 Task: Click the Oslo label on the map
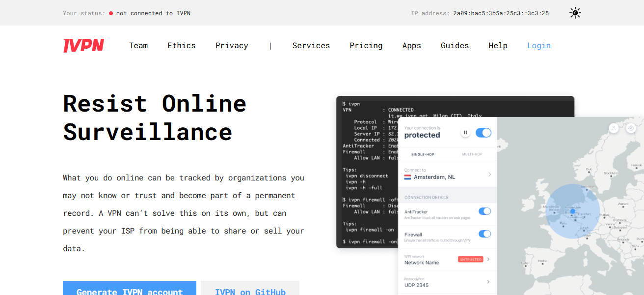click(x=589, y=170)
